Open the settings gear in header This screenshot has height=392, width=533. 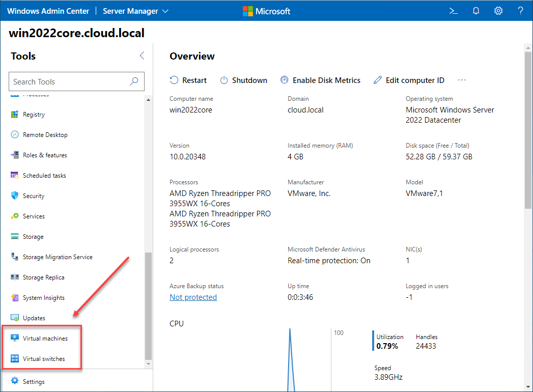click(x=498, y=11)
